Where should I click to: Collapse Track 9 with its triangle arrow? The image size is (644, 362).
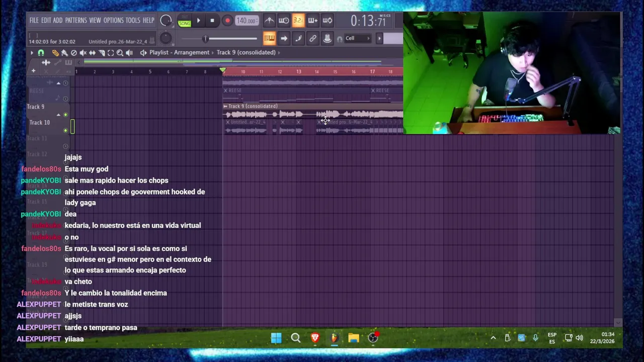(58, 115)
